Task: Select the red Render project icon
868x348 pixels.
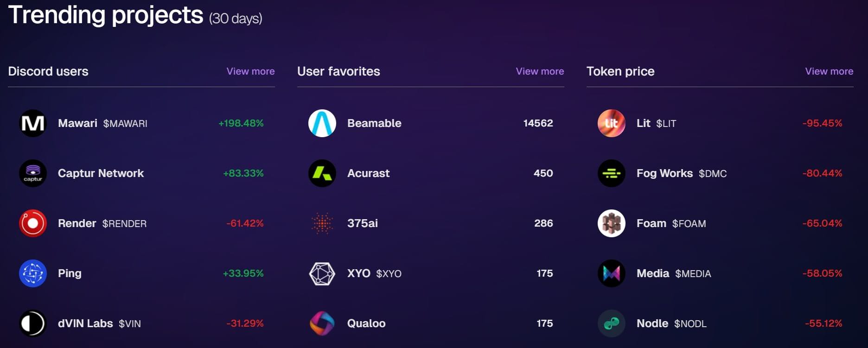Action: (x=33, y=223)
